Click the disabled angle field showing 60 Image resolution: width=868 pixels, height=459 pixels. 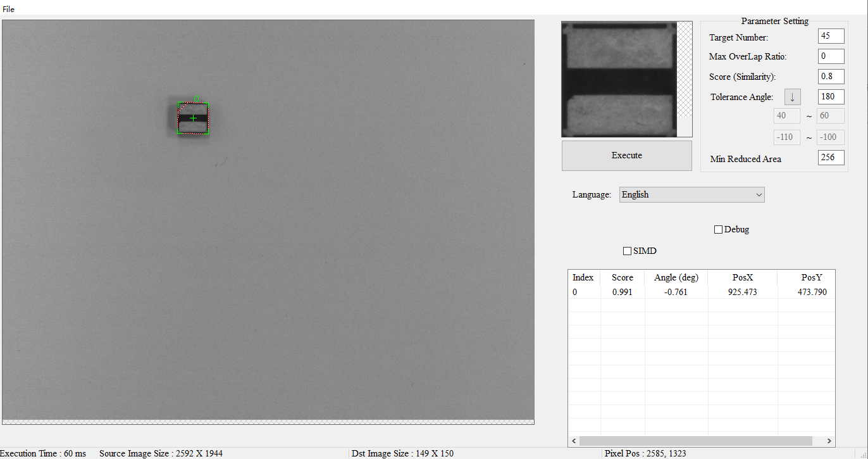(x=831, y=116)
